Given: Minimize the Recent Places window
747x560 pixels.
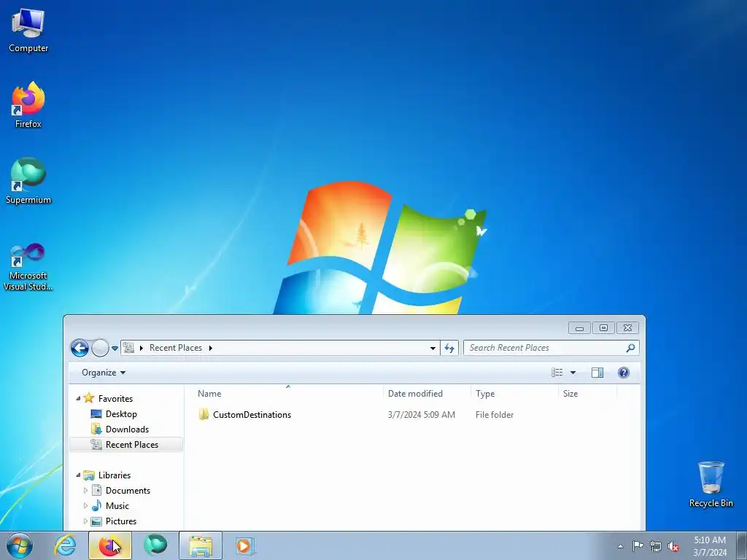Looking at the screenshot, I should pos(579,328).
